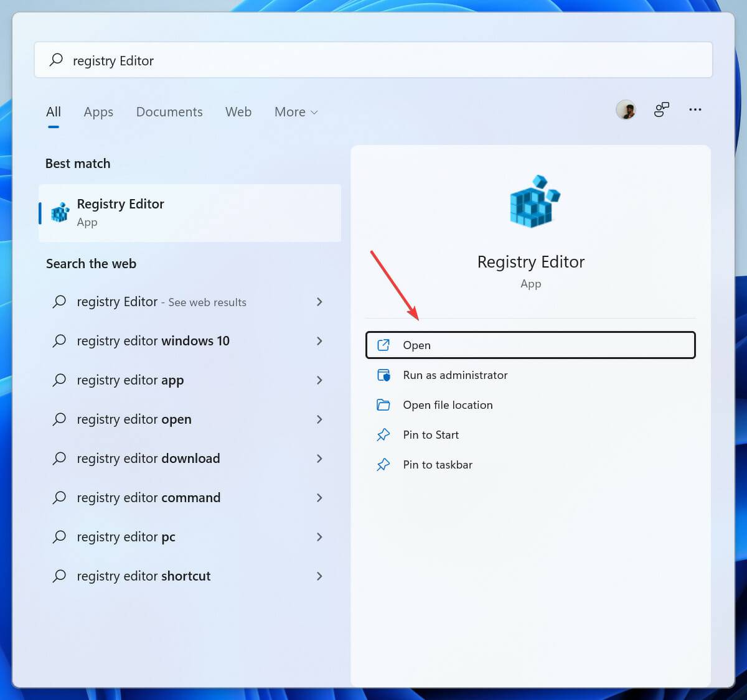Select 'registry editor open' suggestion

(x=190, y=419)
